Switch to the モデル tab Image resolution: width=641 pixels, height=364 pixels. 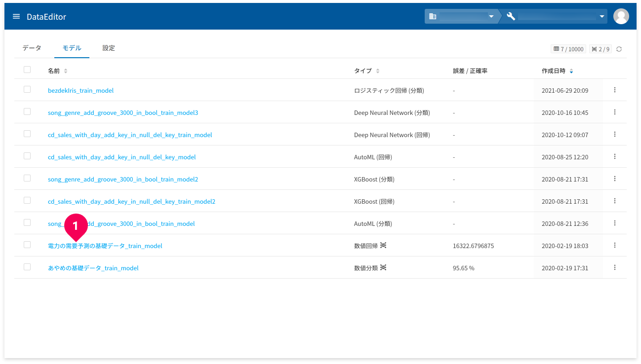click(72, 48)
